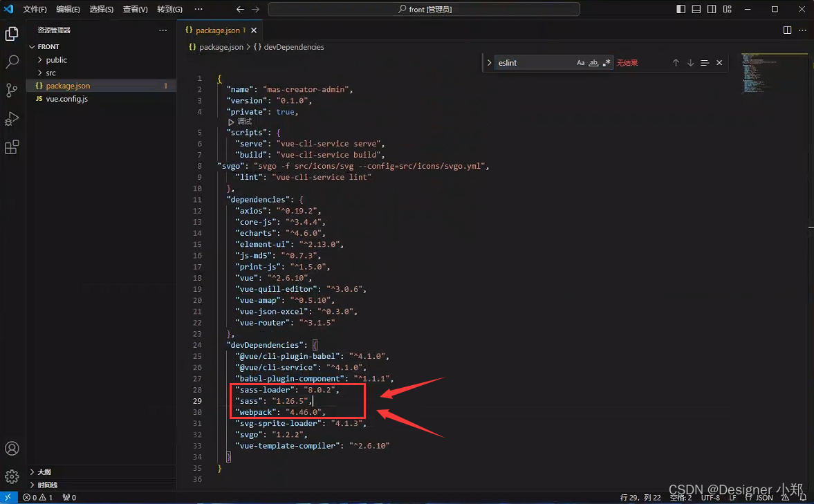Customize layout from title bar icon
This screenshot has height=504, width=814.
pyautogui.click(x=727, y=10)
